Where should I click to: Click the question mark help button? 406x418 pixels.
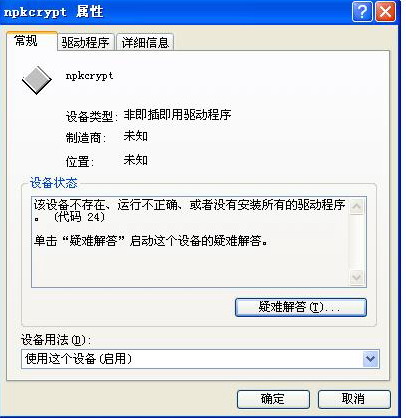click(x=362, y=12)
